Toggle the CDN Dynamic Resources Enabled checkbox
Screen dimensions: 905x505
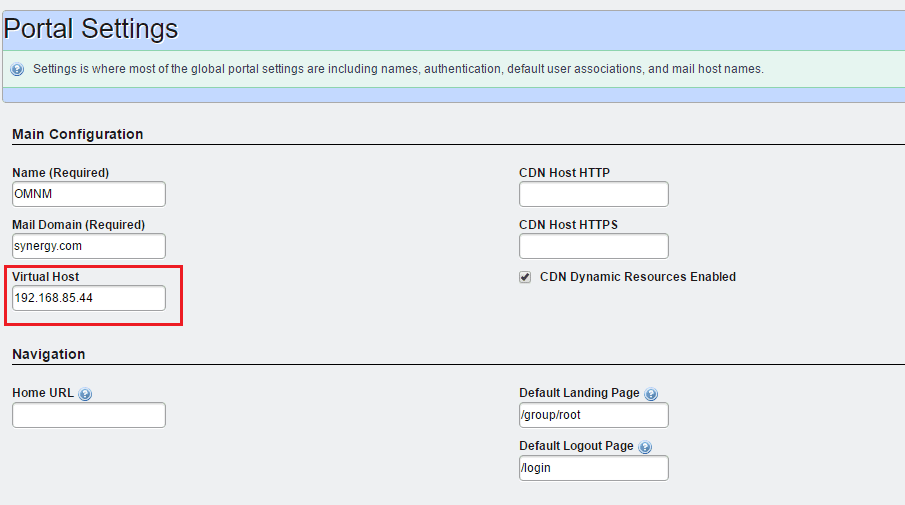pos(525,277)
